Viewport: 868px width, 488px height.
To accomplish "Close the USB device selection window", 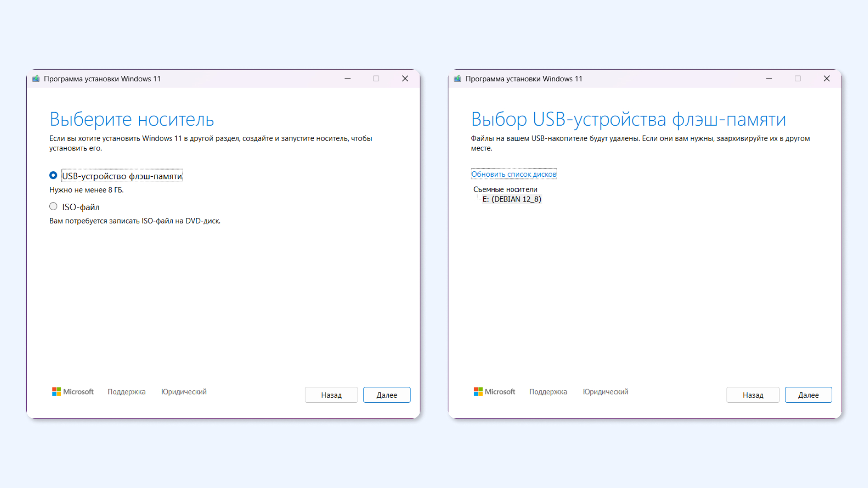I will [x=827, y=79].
